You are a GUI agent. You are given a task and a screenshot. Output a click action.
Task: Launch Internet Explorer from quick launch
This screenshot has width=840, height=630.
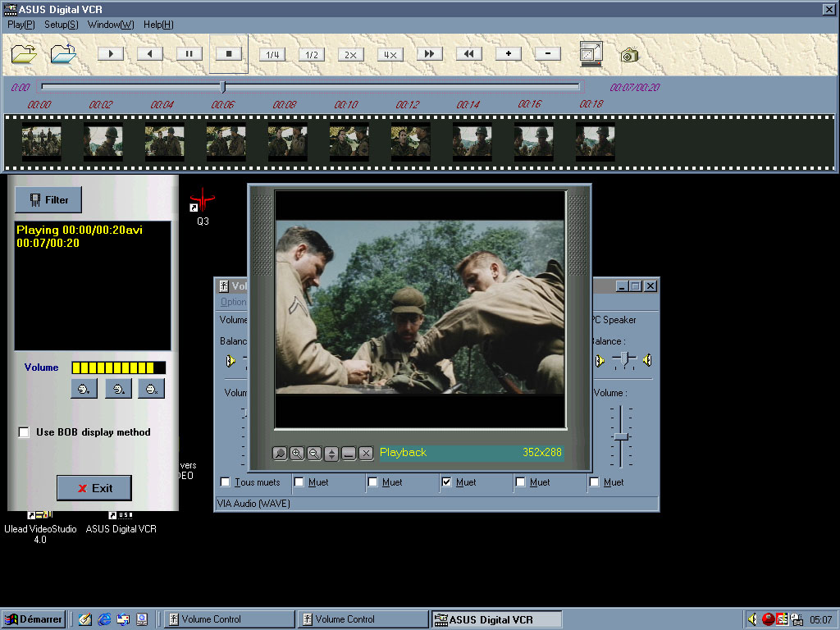click(104, 619)
